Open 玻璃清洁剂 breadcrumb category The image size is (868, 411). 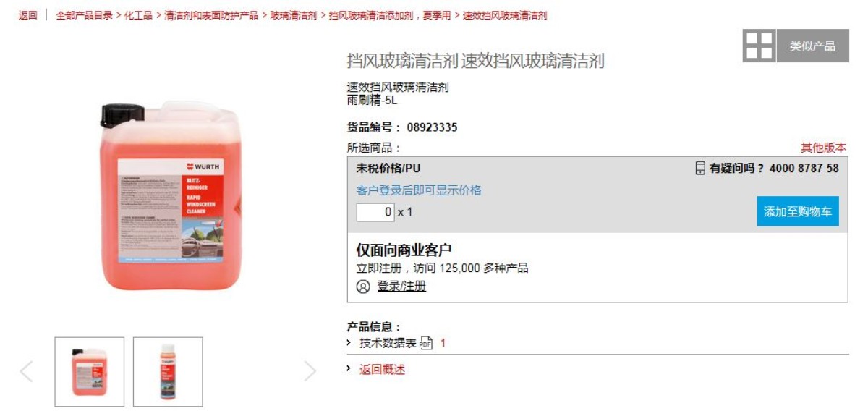pyautogui.click(x=294, y=15)
